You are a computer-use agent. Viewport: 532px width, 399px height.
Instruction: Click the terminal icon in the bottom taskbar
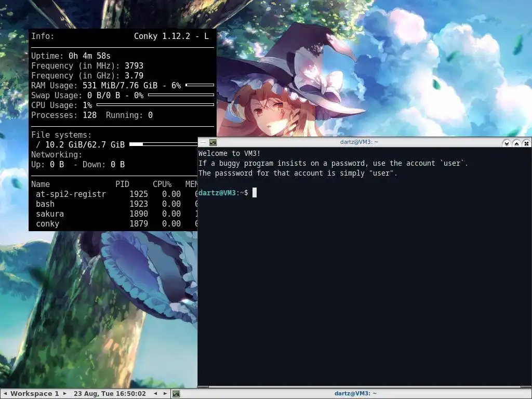176,394
